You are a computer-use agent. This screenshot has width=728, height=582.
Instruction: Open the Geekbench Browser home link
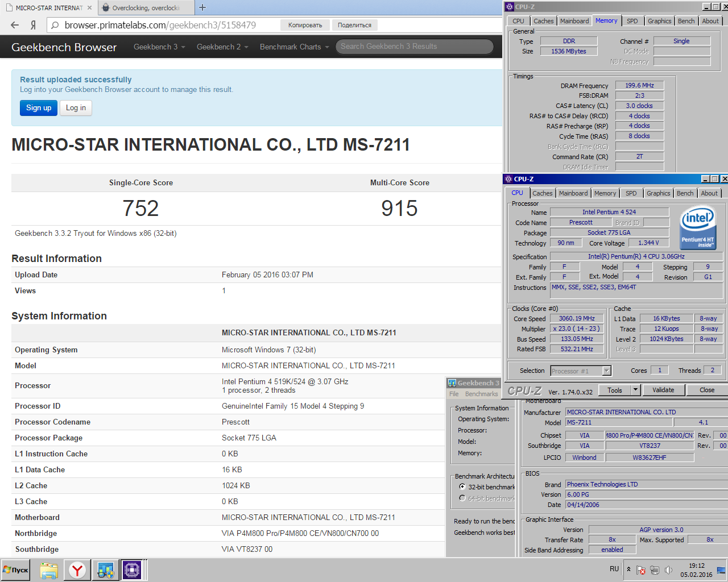64,47
